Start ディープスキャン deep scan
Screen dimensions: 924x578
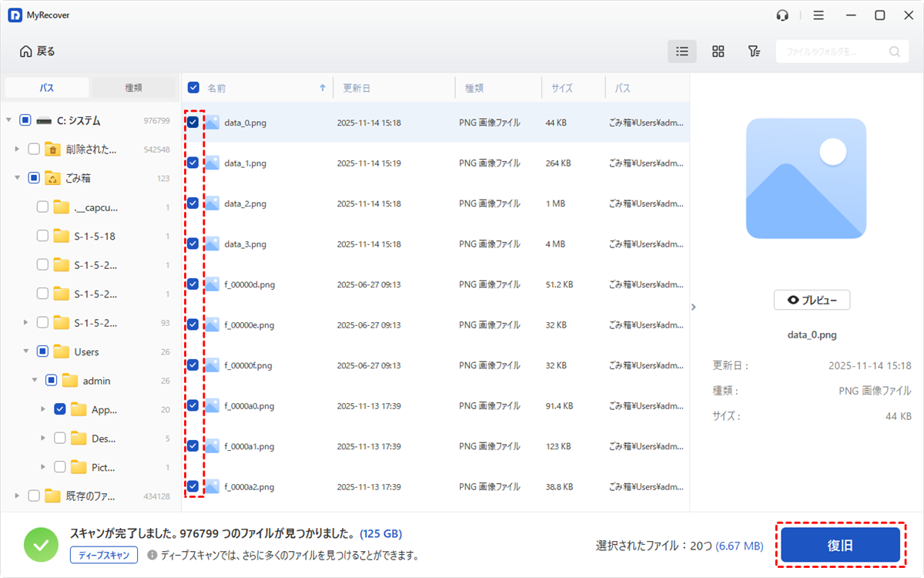[104, 555]
